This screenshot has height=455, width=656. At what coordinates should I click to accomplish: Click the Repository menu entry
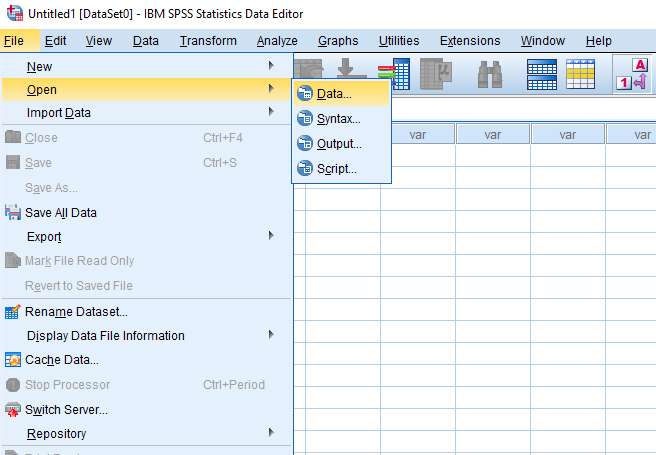point(57,434)
